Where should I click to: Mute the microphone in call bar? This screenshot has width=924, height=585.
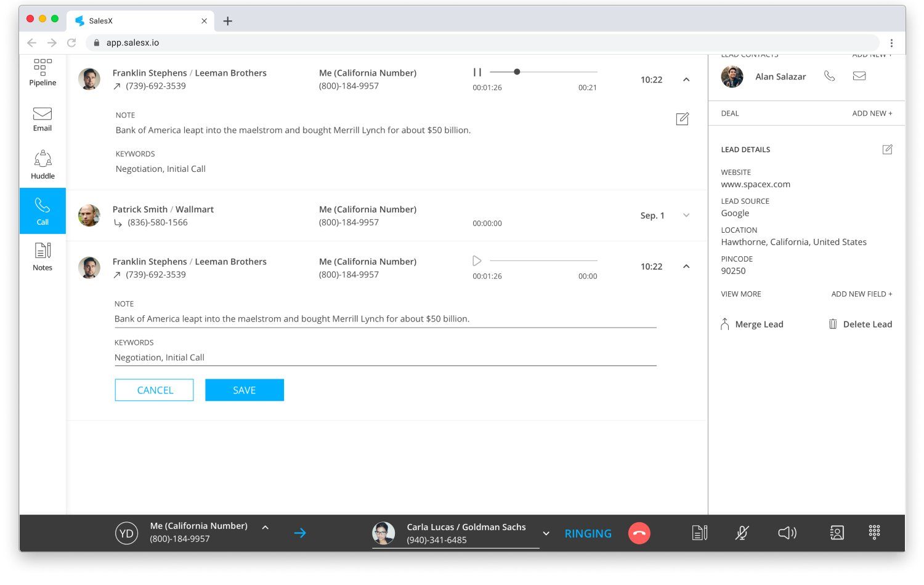tap(742, 533)
